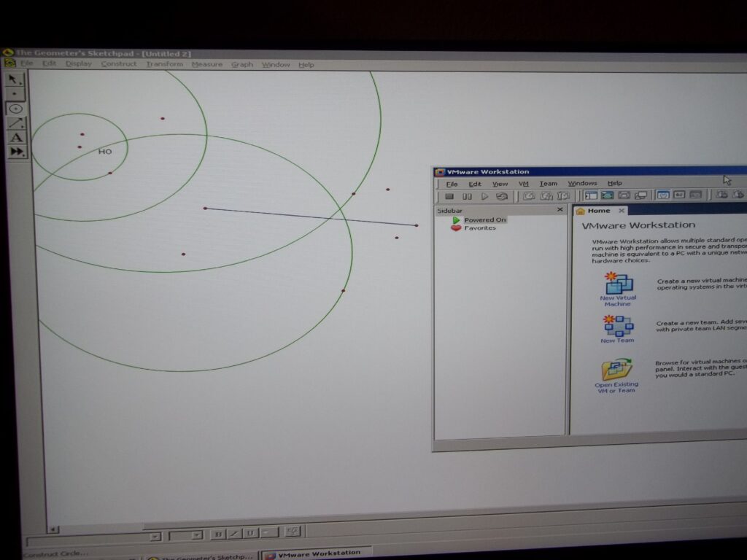Screen dimensions: 747x560
Task: Open the Custom Tools double-arrow icon
Action: [x=16, y=152]
